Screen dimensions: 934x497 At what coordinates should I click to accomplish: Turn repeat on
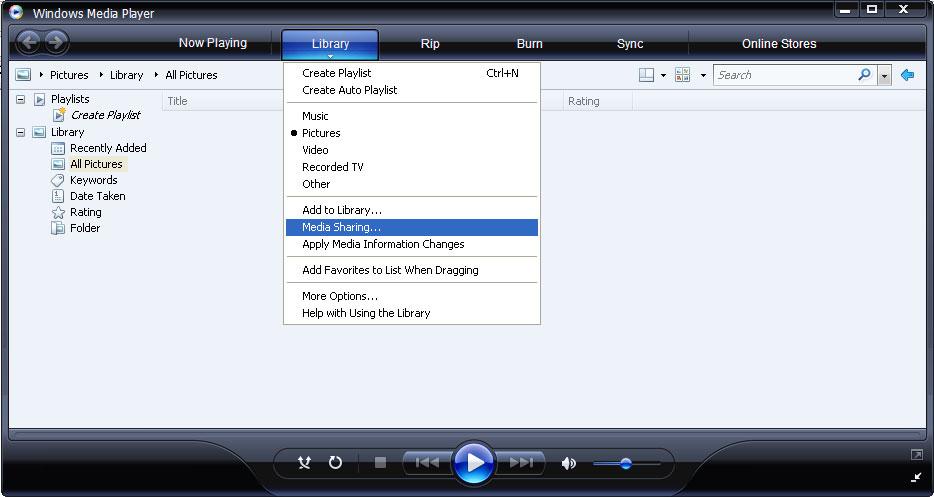tap(335, 462)
